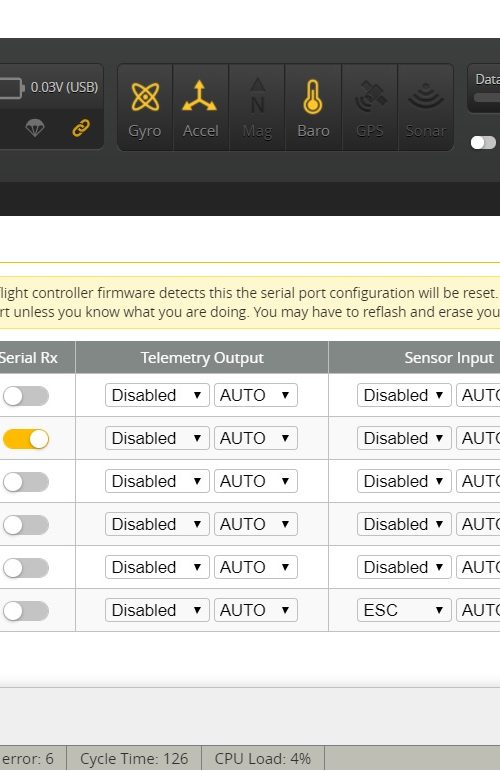The image size is (500, 771).
Task: Open Sensor Input baud dropdown beside ESC
Action: 478,610
